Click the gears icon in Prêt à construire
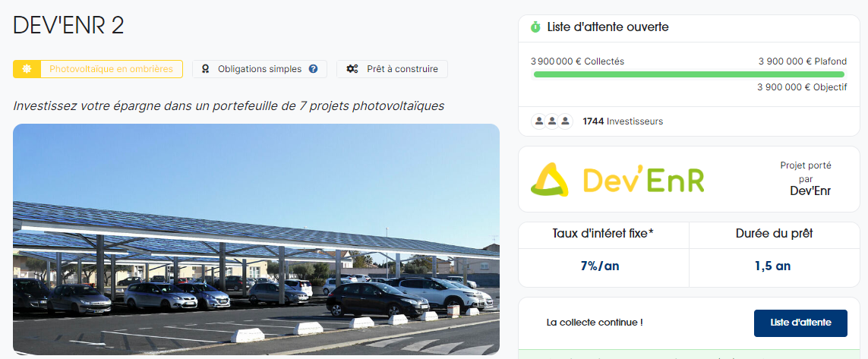The height and width of the screenshot is (359, 868). coord(352,69)
